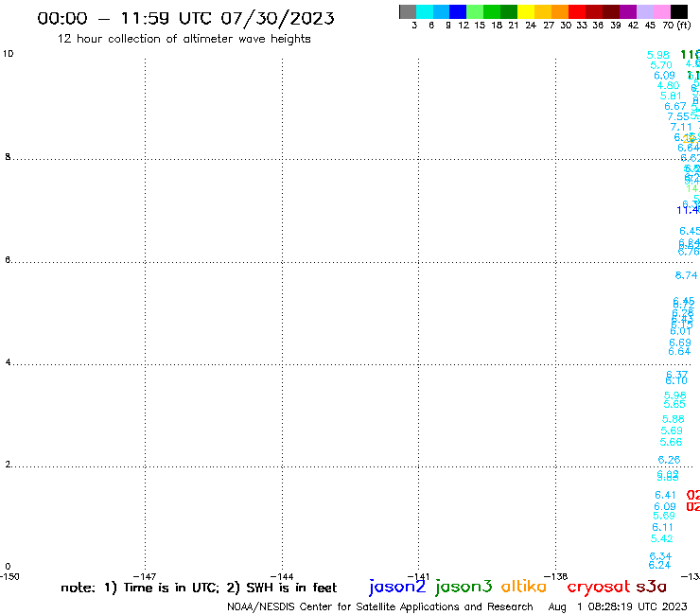The height and width of the screenshot is (615, 700).
Task: Click the legend tick label "27"
Action: pyautogui.click(x=549, y=26)
